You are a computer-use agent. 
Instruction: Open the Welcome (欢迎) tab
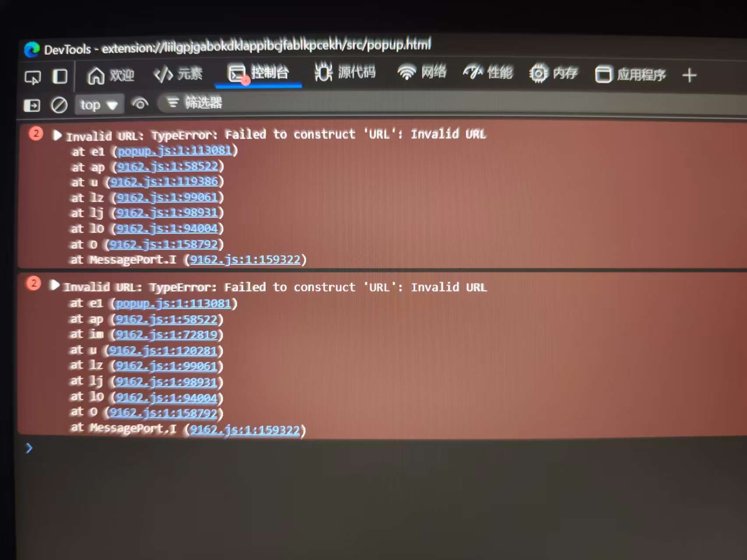111,76
